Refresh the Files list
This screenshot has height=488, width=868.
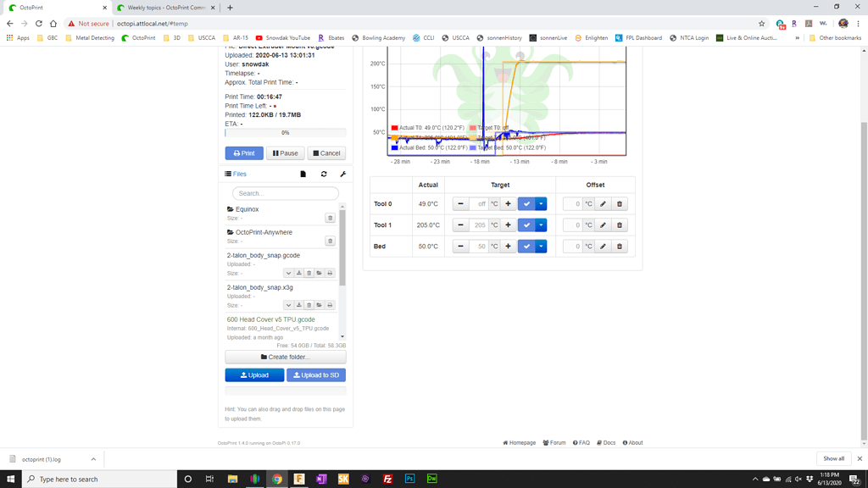(x=324, y=174)
